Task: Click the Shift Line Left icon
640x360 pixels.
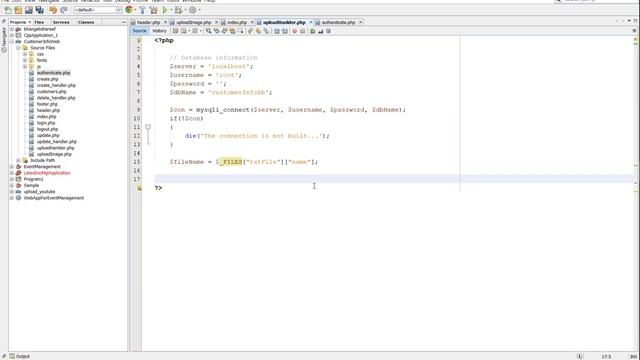Action: click(x=276, y=31)
